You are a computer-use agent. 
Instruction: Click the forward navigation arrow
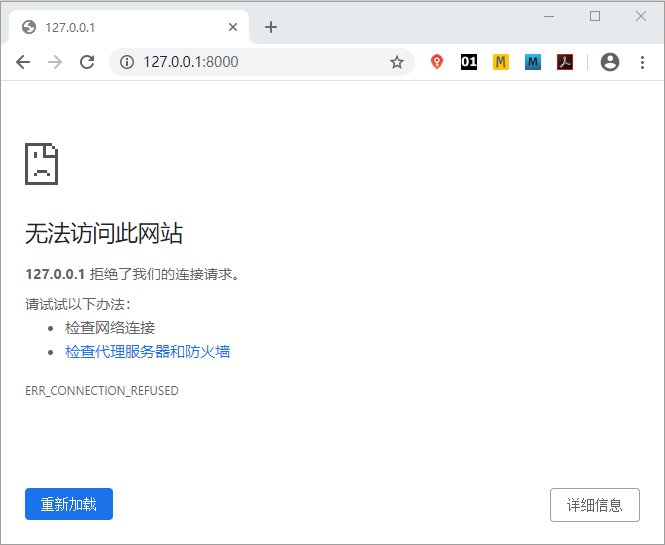55,62
